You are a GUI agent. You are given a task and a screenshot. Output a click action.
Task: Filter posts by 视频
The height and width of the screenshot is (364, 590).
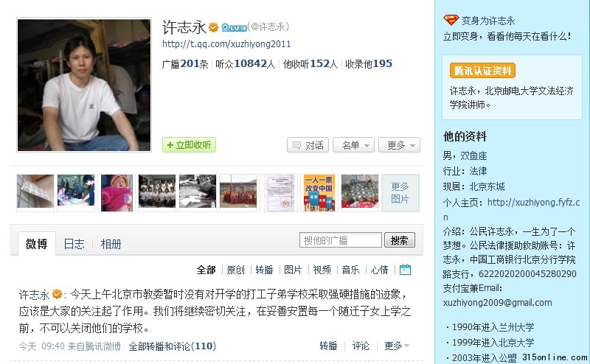[x=322, y=270]
